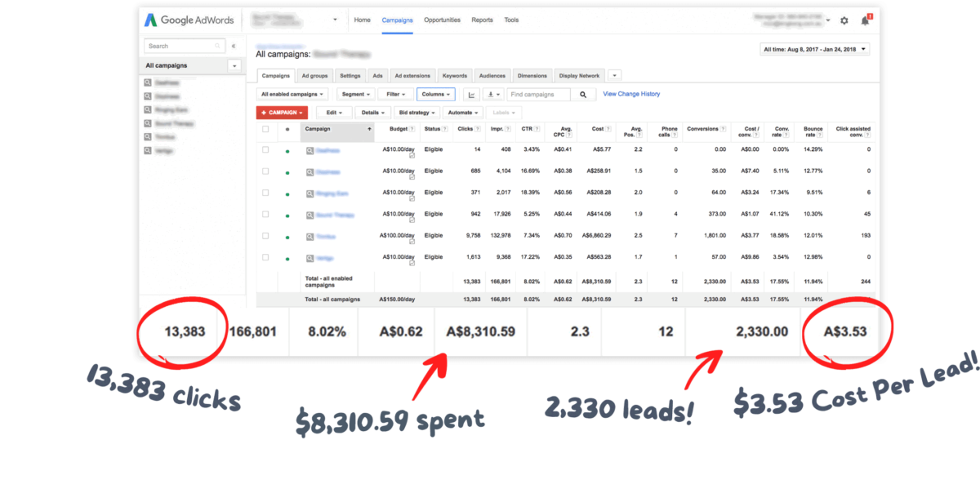Image resolution: width=980 pixels, height=480 pixels.
Task: Open the extra tabs arrow after Display Network
Action: (x=614, y=76)
